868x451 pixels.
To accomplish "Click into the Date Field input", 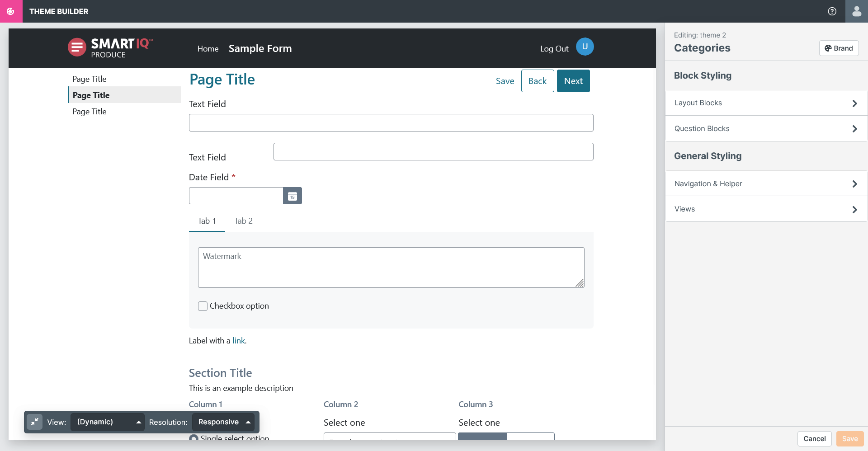I will 236,196.
